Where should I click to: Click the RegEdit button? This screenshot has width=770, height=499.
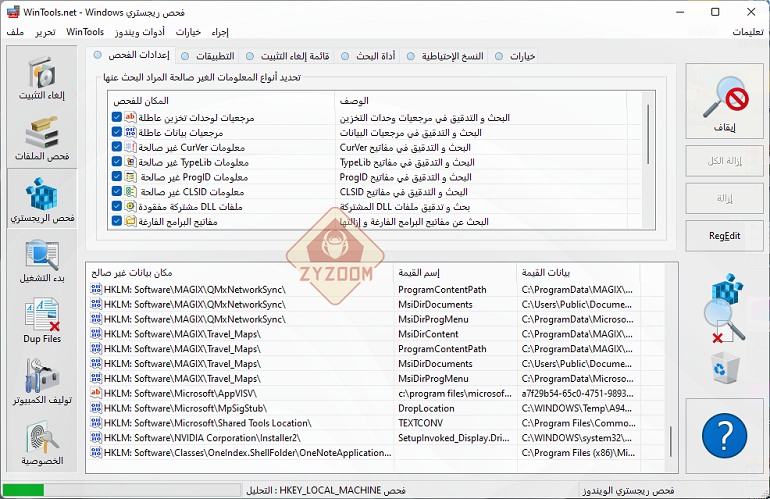click(x=724, y=236)
